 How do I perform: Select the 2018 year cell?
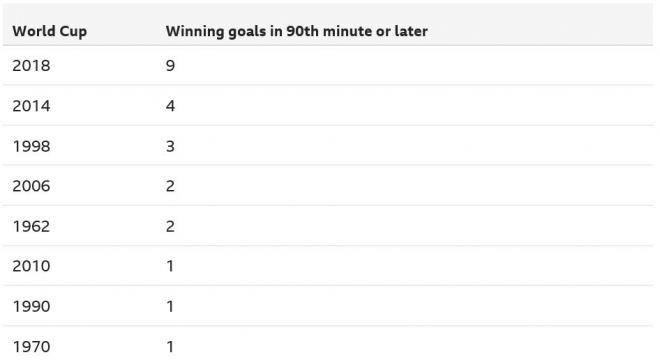[x=32, y=66]
